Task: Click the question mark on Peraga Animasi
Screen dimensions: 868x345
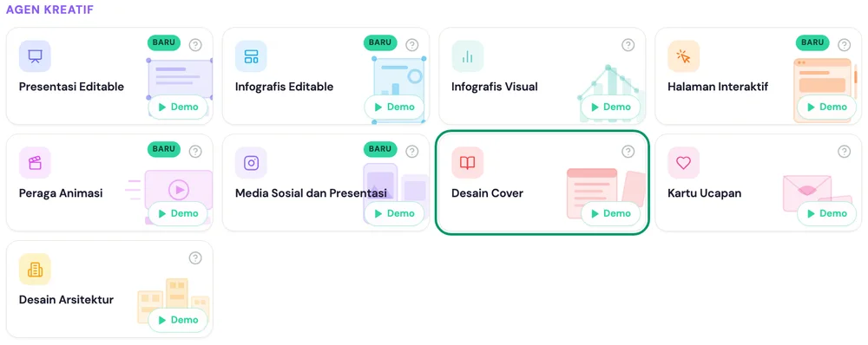Action: point(195,152)
